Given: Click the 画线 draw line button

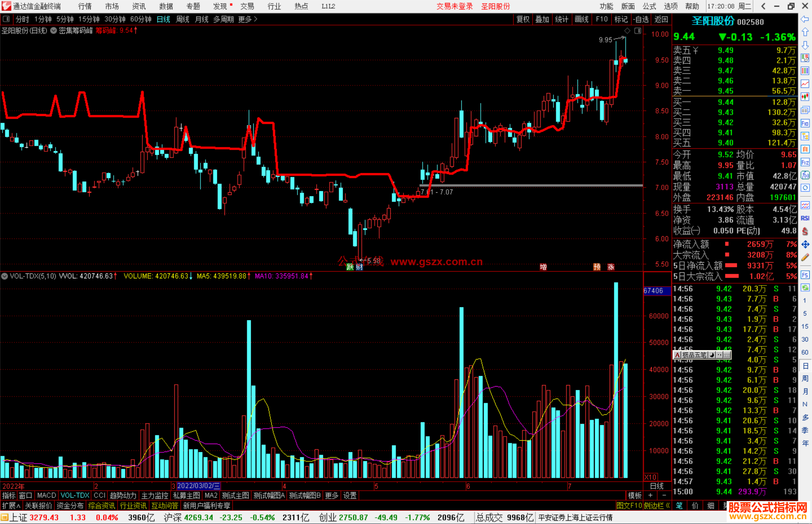Looking at the screenshot, I should point(582,19).
